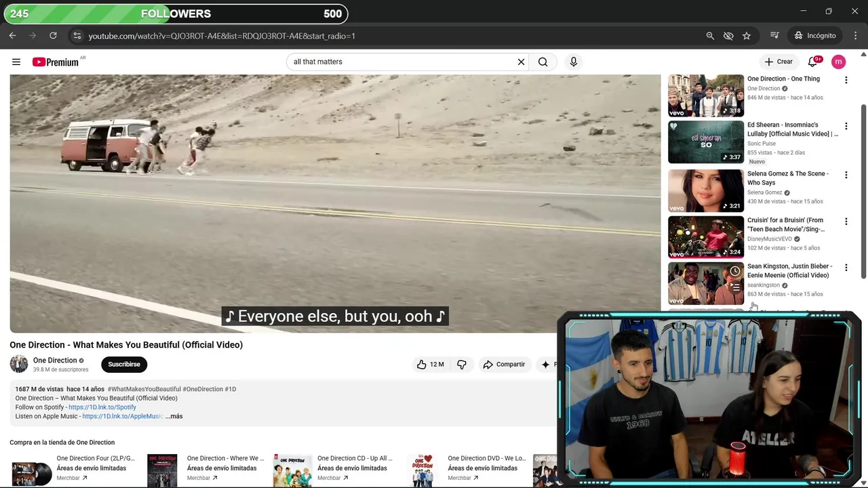The width and height of the screenshot is (868, 488).
Task: Click the sparkle icon beside Compartir
Action: (x=545, y=364)
